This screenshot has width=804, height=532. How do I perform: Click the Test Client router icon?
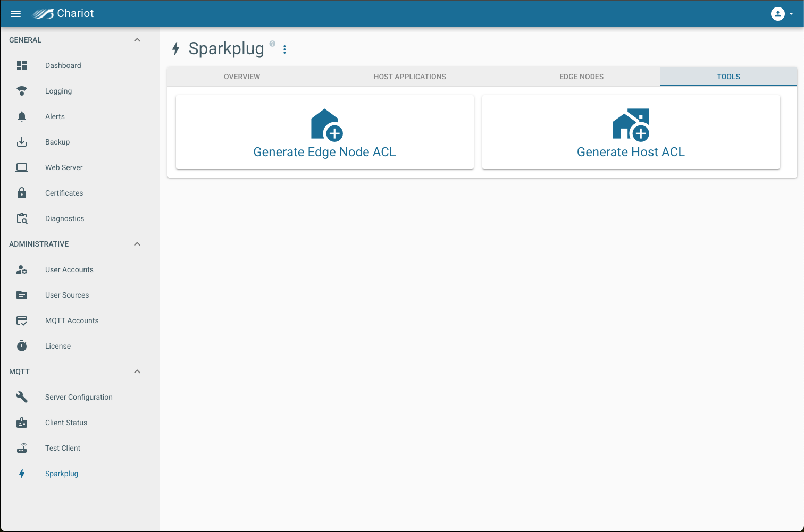[x=22, y=448]
